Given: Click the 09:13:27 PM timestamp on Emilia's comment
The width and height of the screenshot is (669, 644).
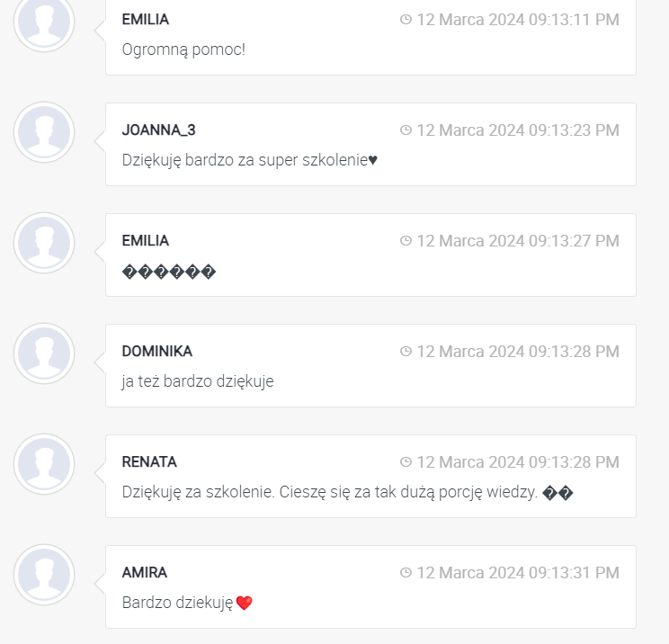Looking at the screenshot, I should 517,241.
